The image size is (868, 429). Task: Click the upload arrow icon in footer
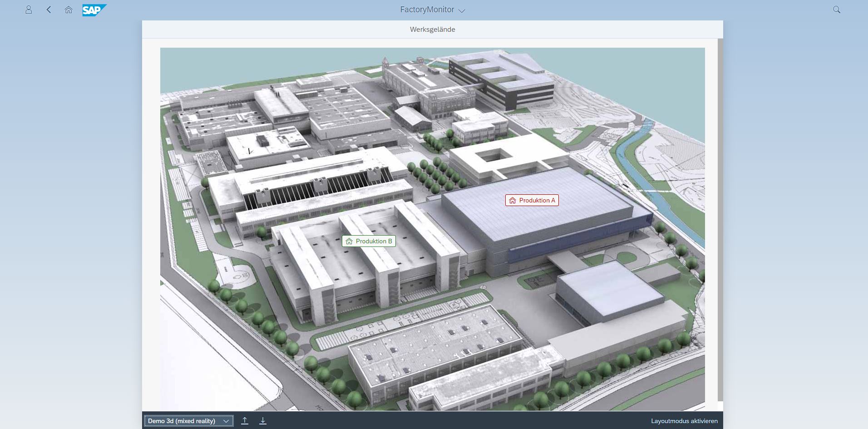tap(245, 421)
